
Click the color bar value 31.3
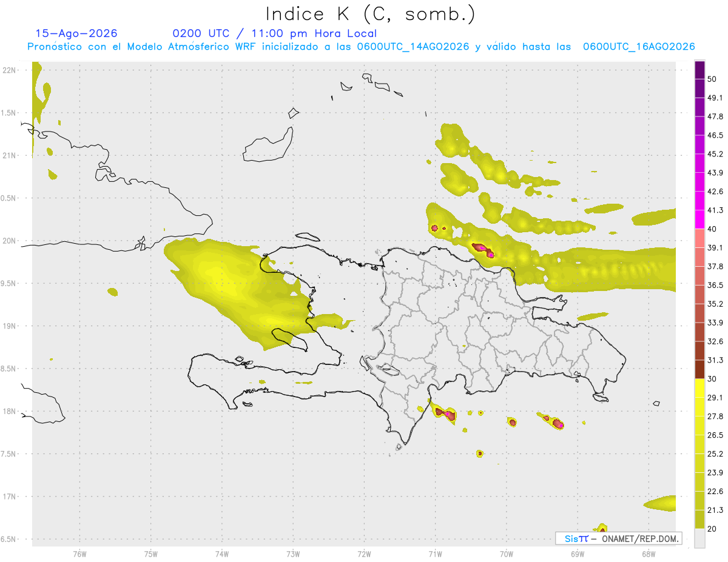[715, 360]
